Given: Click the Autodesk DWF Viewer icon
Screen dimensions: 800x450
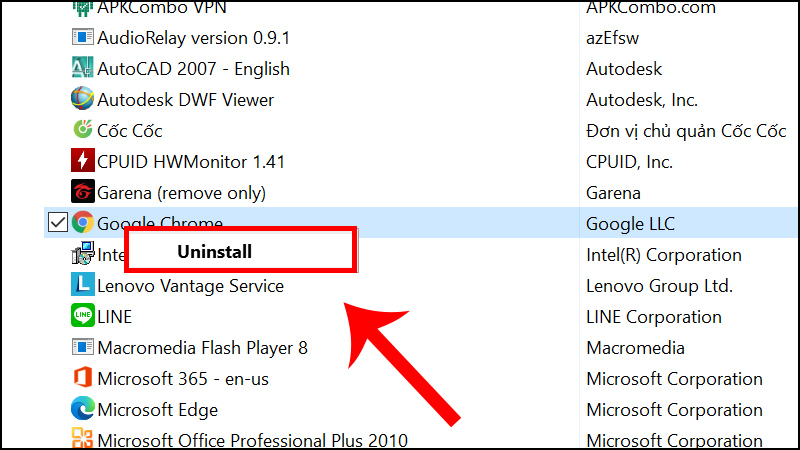Looking at the screenshot, I should (x=83, y=99).
